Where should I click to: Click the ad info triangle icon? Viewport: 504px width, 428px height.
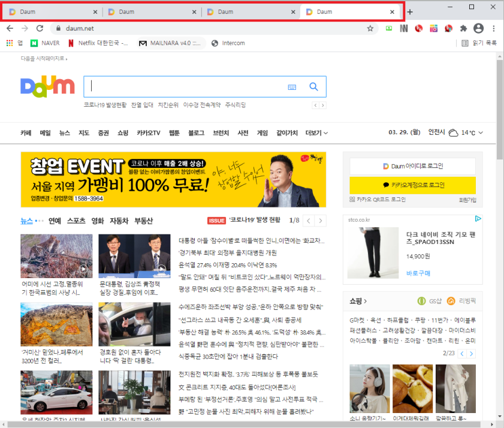coord(478,219)
